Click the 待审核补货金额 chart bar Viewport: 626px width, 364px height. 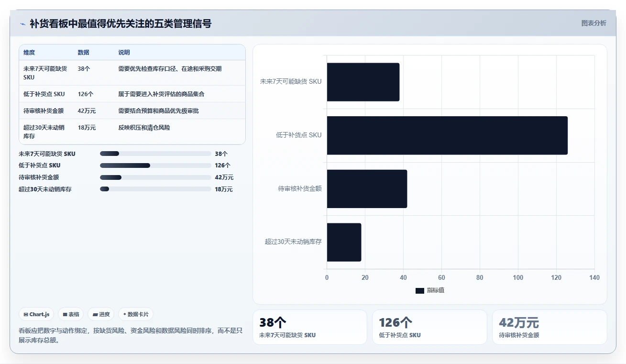tap(367, 188)
